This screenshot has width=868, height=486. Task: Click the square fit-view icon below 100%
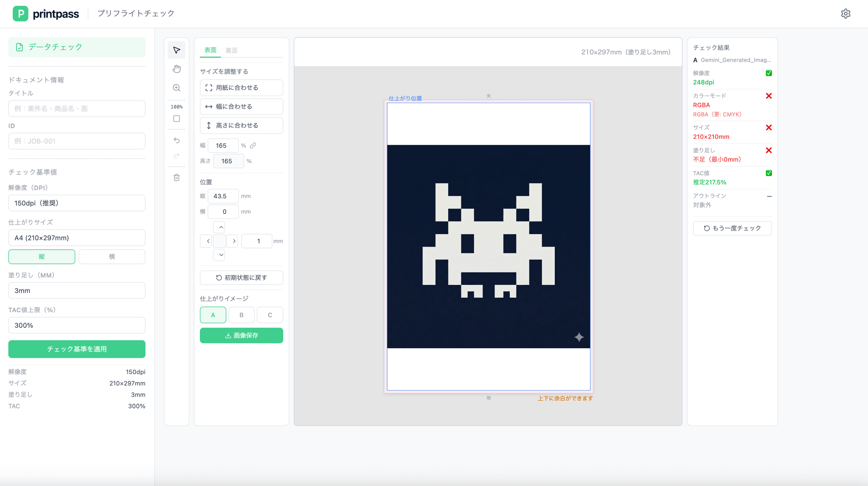pyautogui.click(x=176, y=119)
